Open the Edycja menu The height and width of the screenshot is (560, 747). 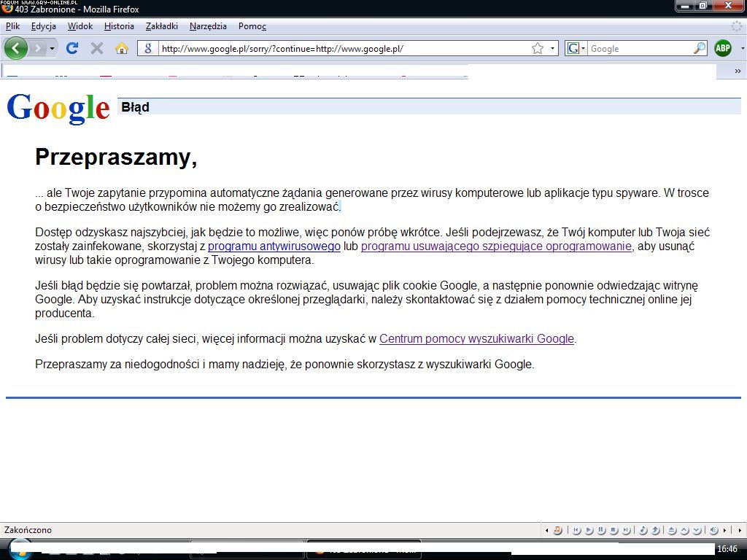click(43, 26)
